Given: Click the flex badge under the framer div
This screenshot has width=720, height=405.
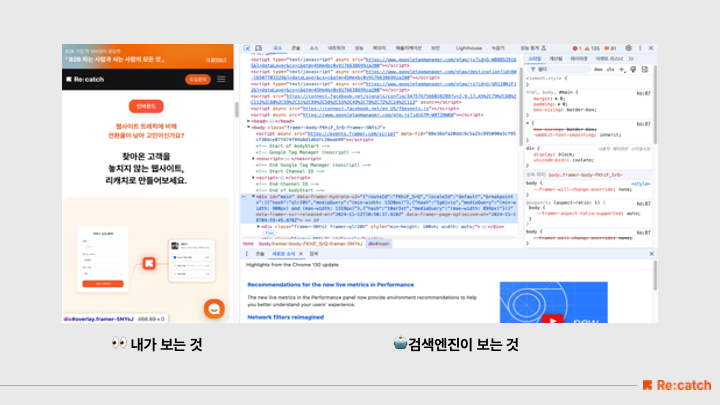Looking at the screenshot, I should (x=270, y=233).
